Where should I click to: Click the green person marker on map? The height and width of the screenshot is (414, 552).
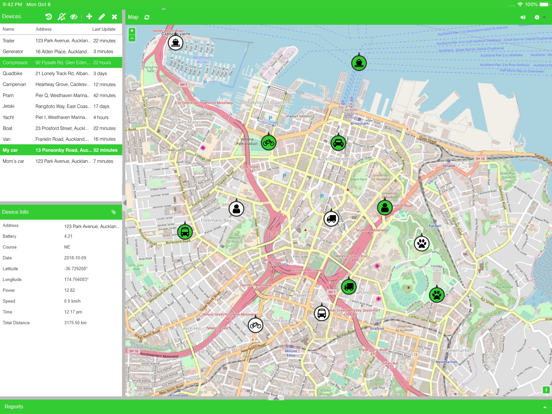(x=385, y=207)
